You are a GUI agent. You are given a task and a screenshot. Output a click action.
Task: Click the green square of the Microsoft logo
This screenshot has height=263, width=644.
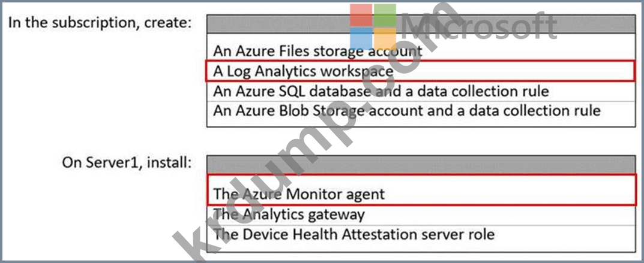tap(385, 15)
